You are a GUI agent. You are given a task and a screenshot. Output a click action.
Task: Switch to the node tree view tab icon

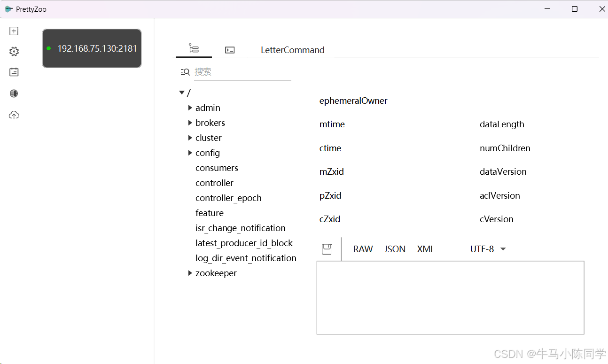pos(194,49)
